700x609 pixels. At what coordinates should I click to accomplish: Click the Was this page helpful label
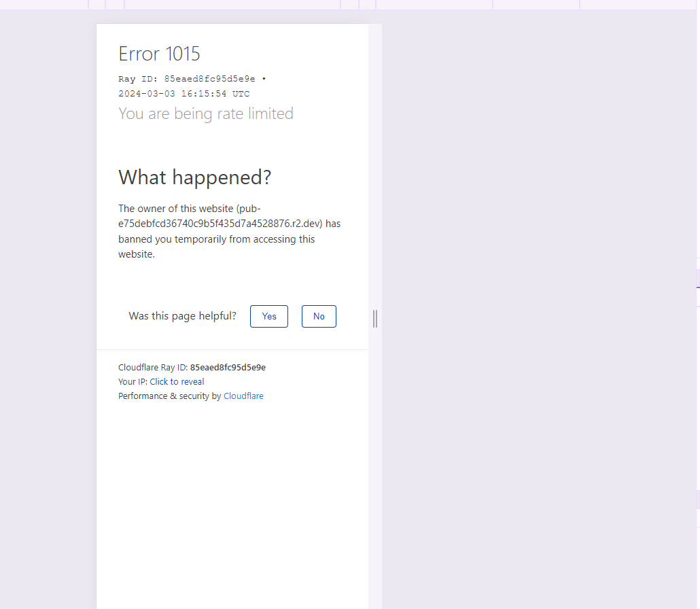[x=182, y=316]
